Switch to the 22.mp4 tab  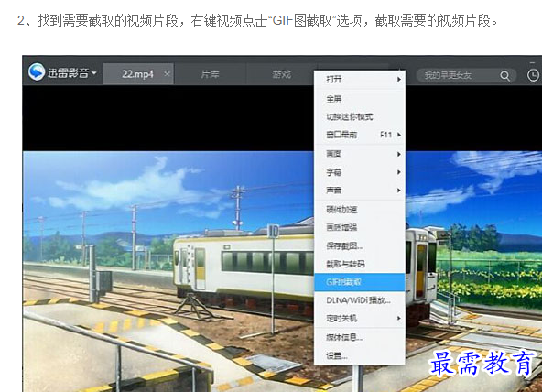coord(137,74)
